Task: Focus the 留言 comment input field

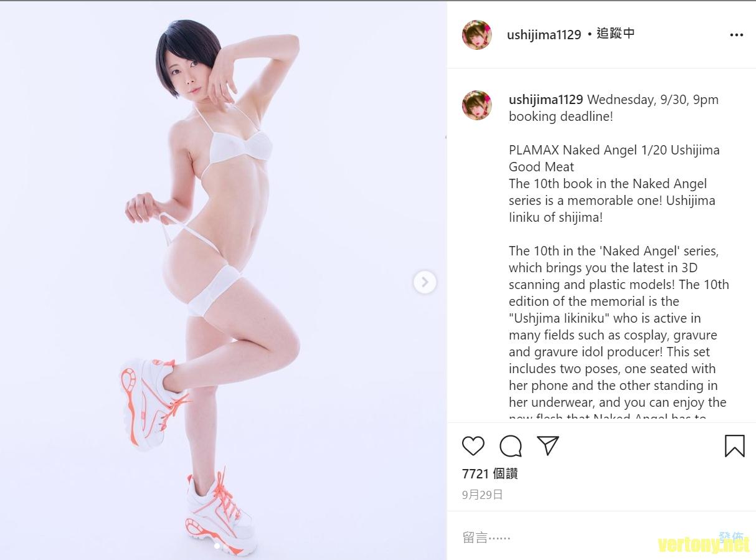Action: [x=585, y=537]
